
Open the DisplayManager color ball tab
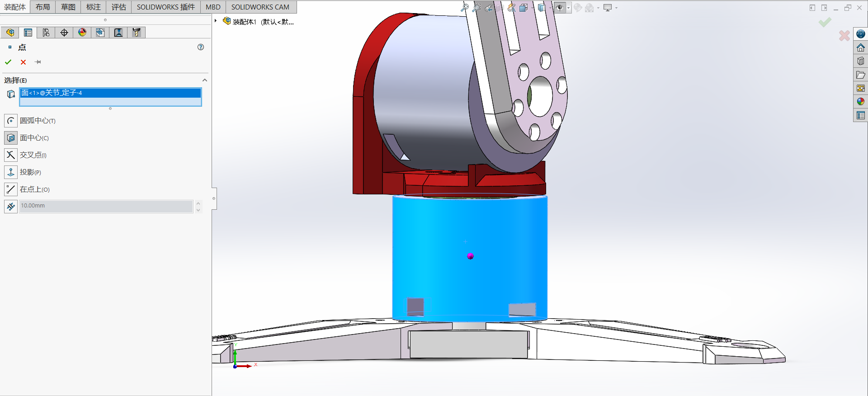tap(82, 33)
